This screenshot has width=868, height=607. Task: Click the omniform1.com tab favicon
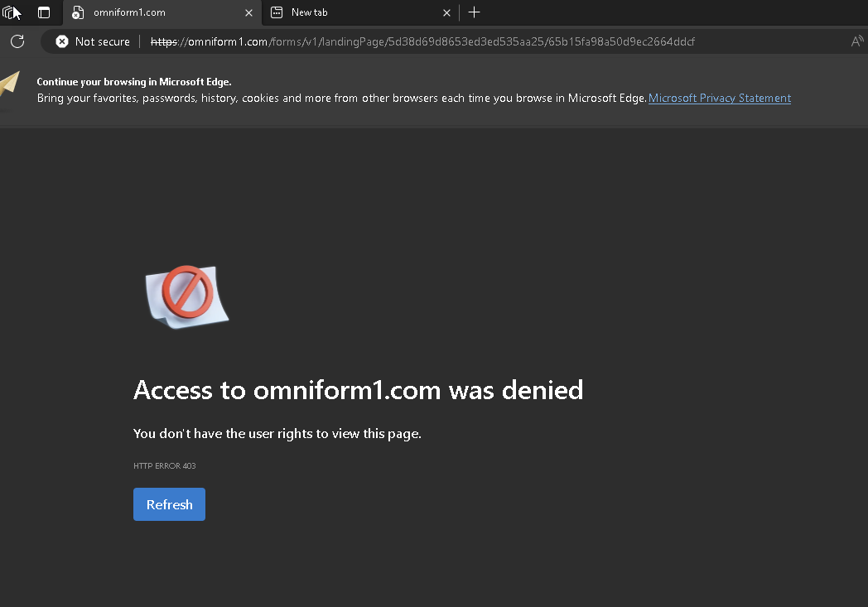78,12
